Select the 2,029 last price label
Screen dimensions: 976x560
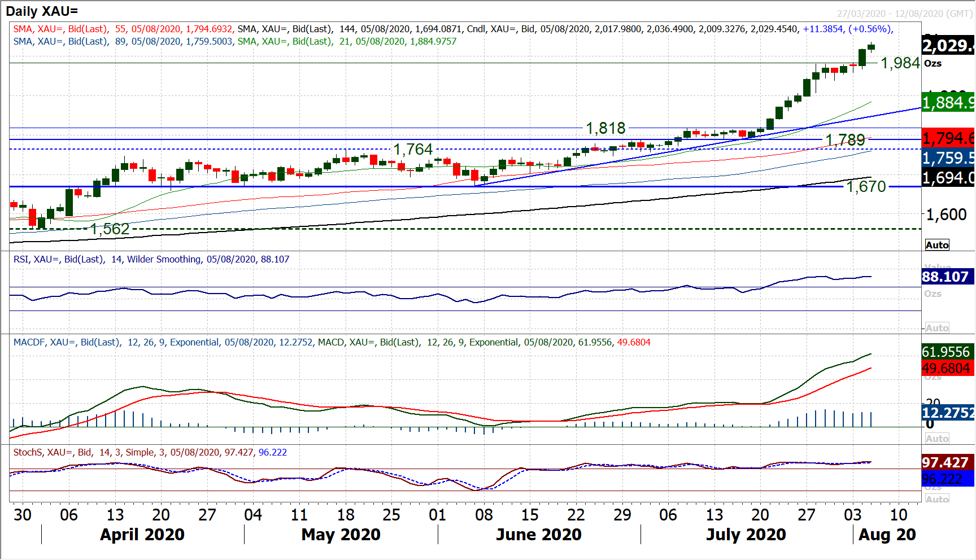948,45
